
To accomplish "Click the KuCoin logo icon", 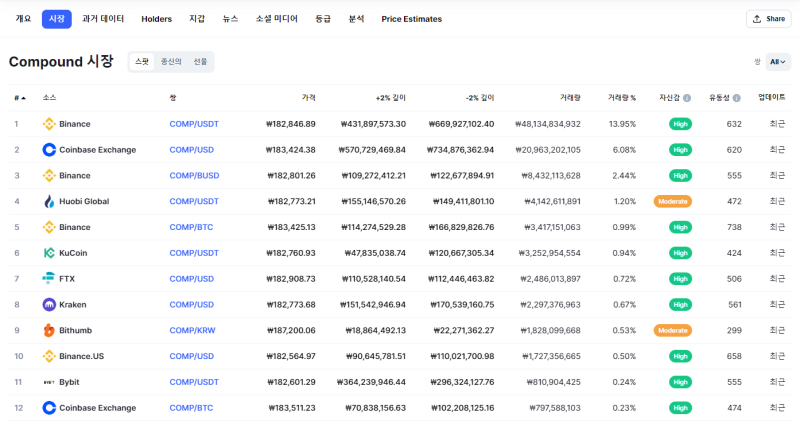I will click(49, 253).
